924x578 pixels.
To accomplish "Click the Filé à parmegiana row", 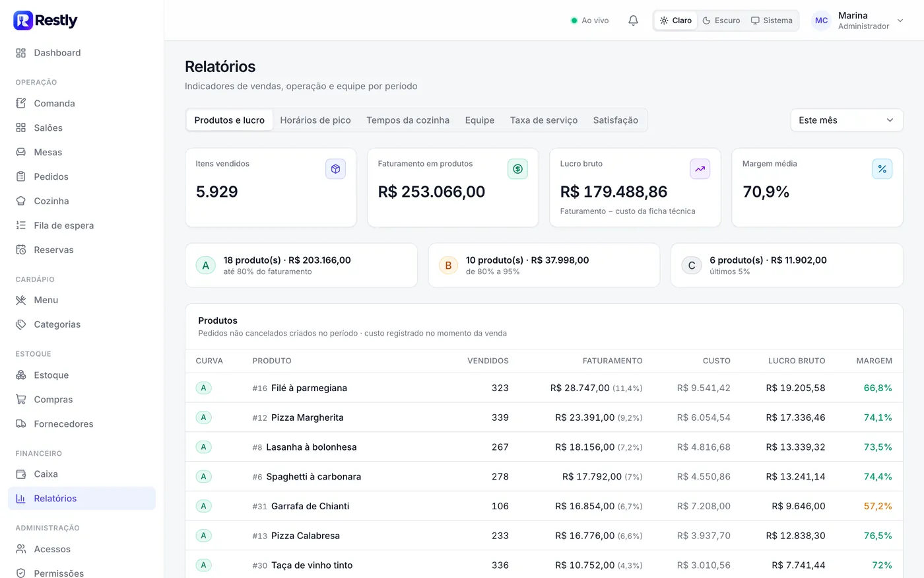I will [544, 388].
